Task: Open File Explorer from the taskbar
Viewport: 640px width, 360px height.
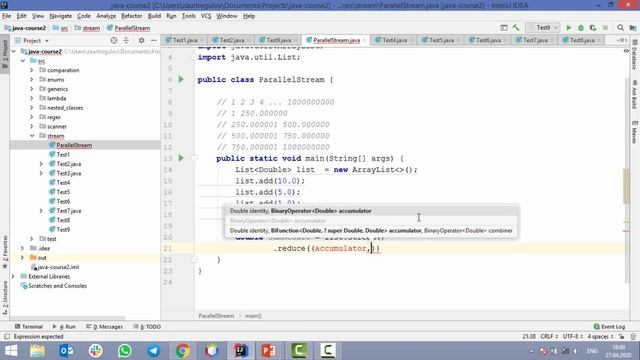Action: click(38, 351)
